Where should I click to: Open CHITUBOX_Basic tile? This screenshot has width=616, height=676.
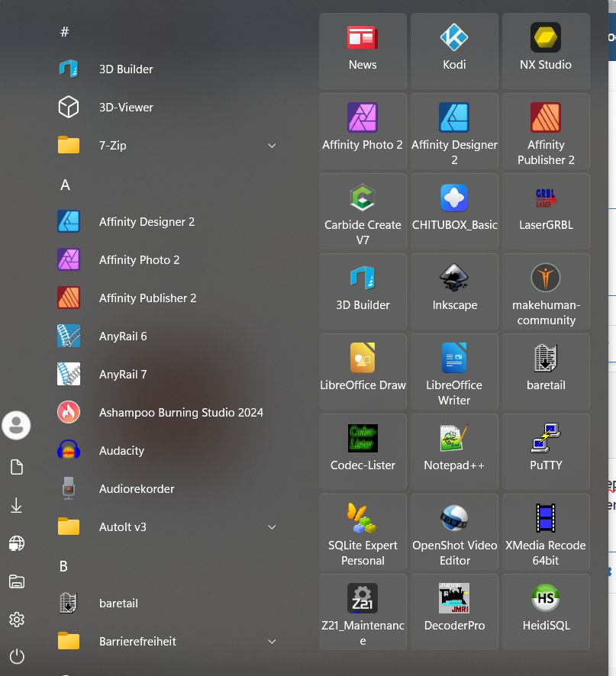454,211
